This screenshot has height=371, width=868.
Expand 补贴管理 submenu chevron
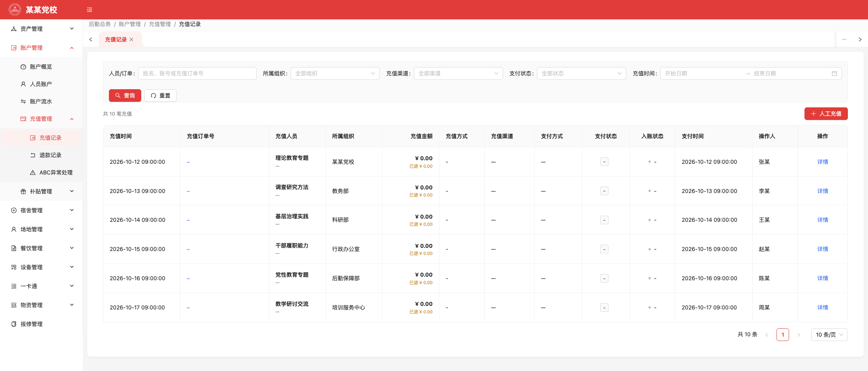(x=72, y=191)
